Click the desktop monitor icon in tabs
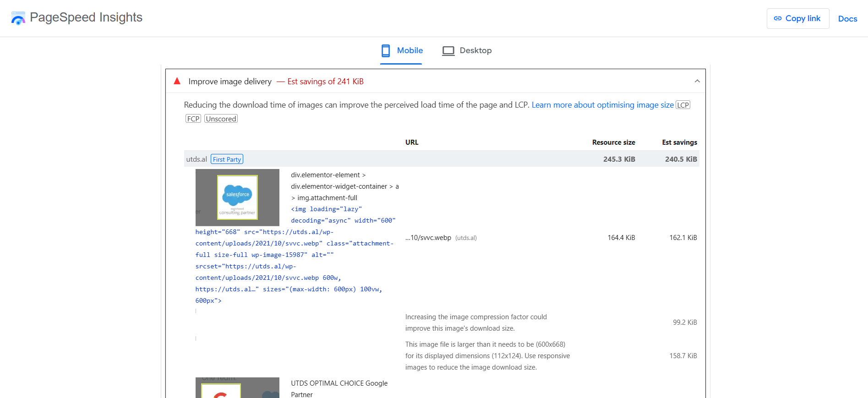This screenshot has width=868, height=398. (448, 51)
